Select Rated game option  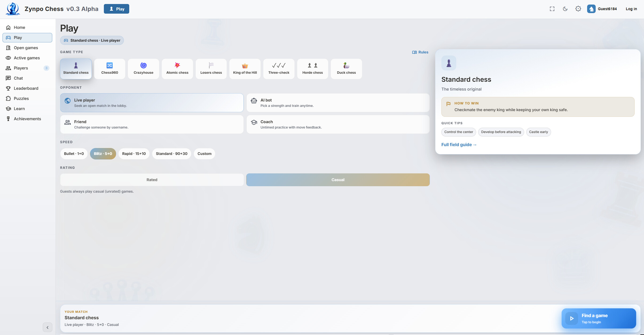click(x=152, y=180)
